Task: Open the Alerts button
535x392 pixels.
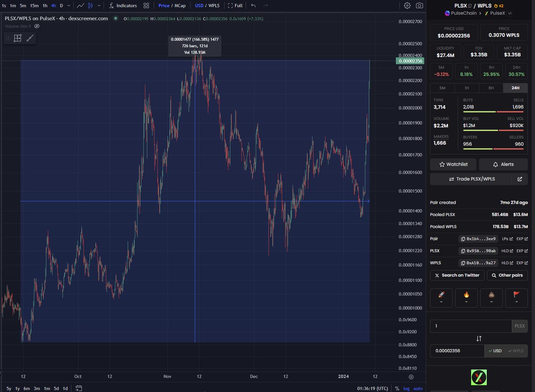Action: coord(503,164)
